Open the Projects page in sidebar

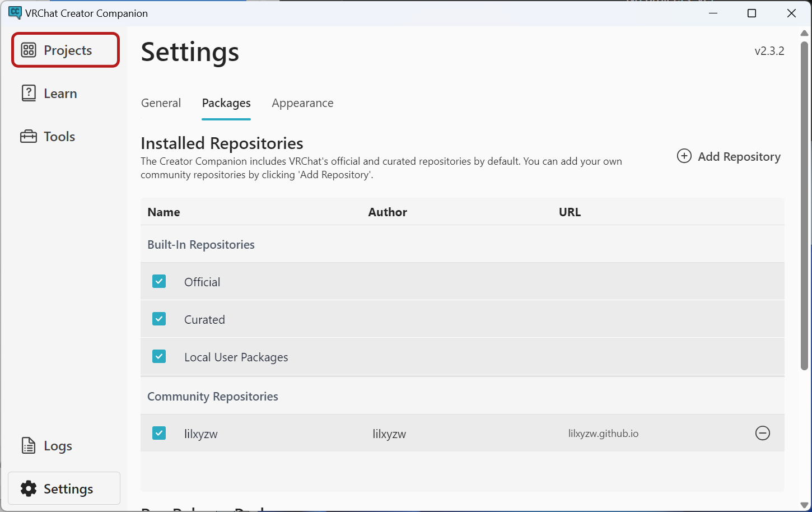(66, 50)
